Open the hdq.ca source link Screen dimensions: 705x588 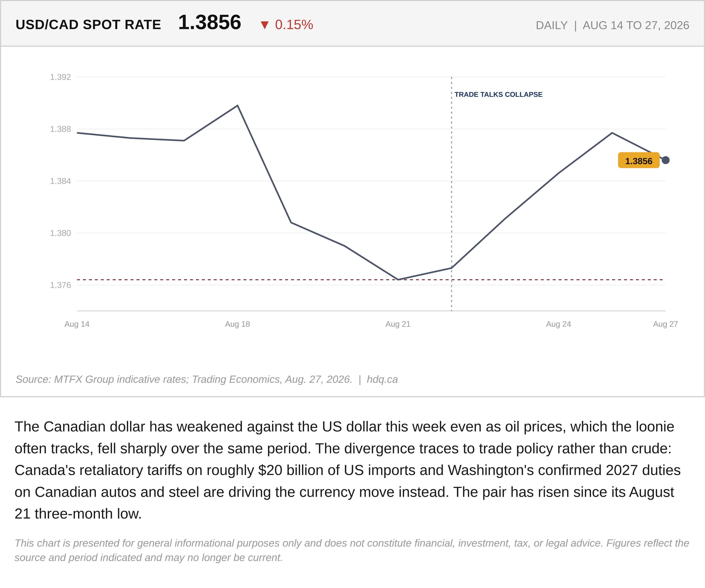[382, 379]
